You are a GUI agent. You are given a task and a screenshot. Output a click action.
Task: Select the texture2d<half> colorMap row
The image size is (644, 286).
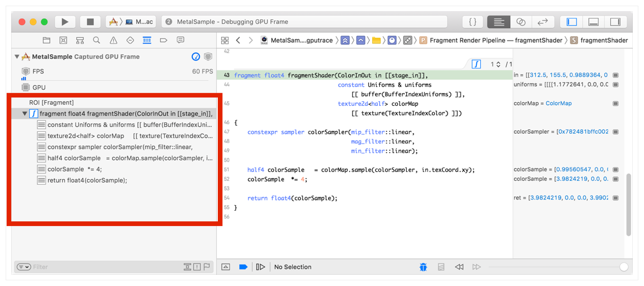114,136
